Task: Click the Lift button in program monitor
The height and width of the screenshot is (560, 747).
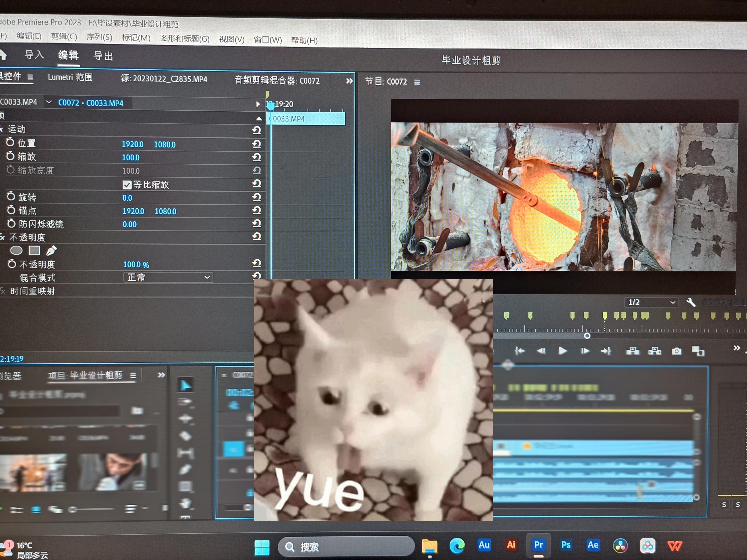Action: click(x=632, y=351)
